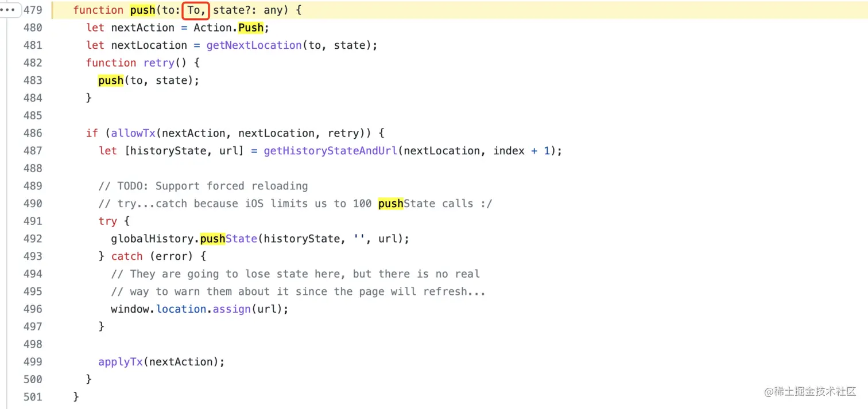Select line number 491

tap(33, 221)
